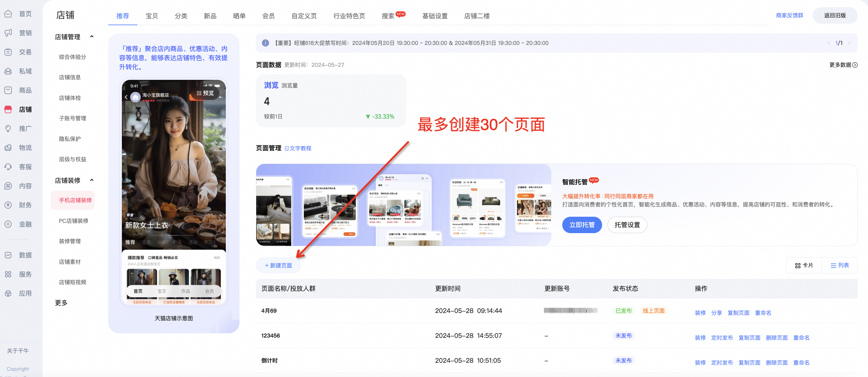The image size is (868, 377).
Task: Open the 私域 people sidebar icon
Action: click(8, 71)
